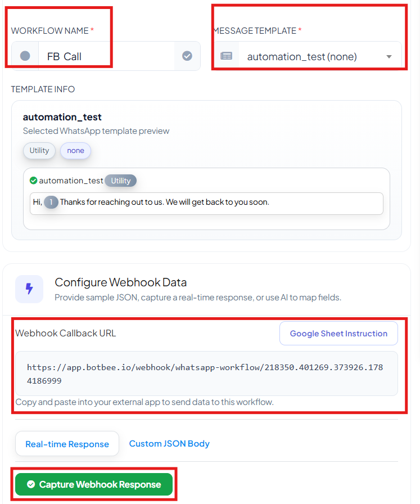Click the none language chip
This screenshot has height=504, width=420.
[75, 150]
